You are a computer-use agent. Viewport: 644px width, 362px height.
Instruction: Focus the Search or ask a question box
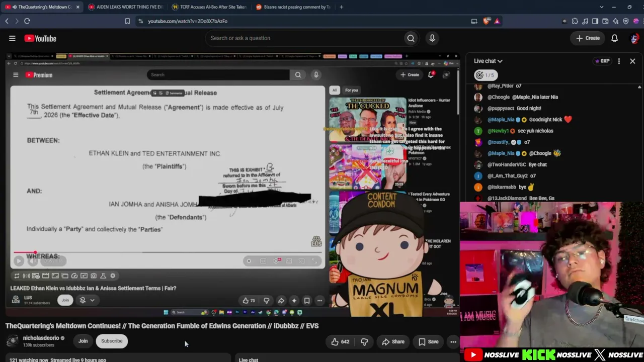(x=304, y=38)
